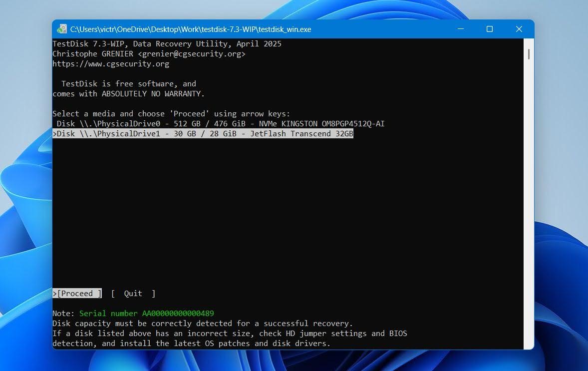Screen dimensions: 588x371
Task: Click the console scrollbar thumb
Action: (x=529, y=54)
